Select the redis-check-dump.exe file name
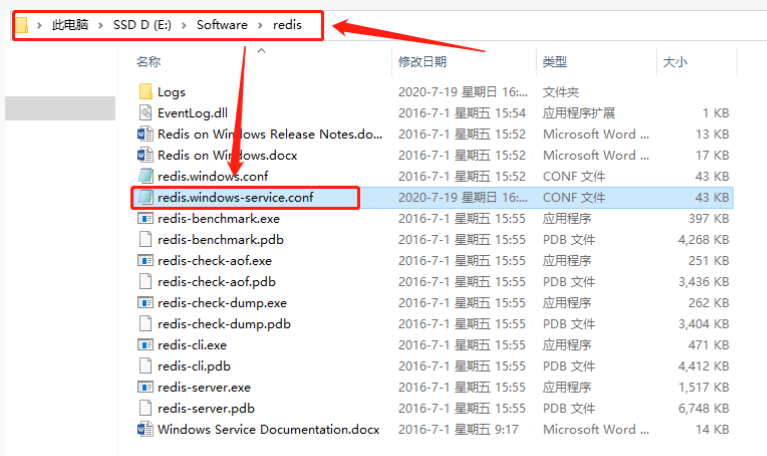The width and height of the screenshot is (767, 456). (222, 302)
